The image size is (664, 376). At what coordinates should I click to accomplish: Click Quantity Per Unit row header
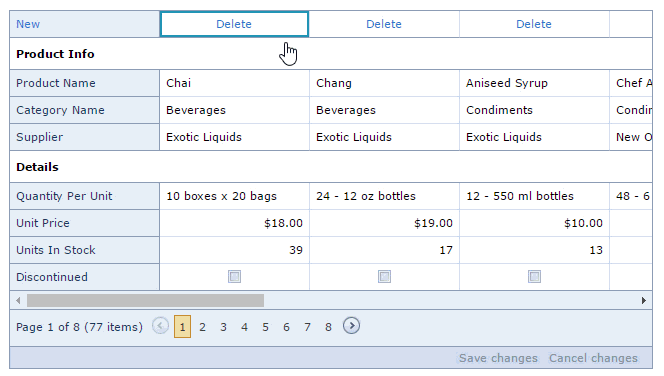(85, 196)
